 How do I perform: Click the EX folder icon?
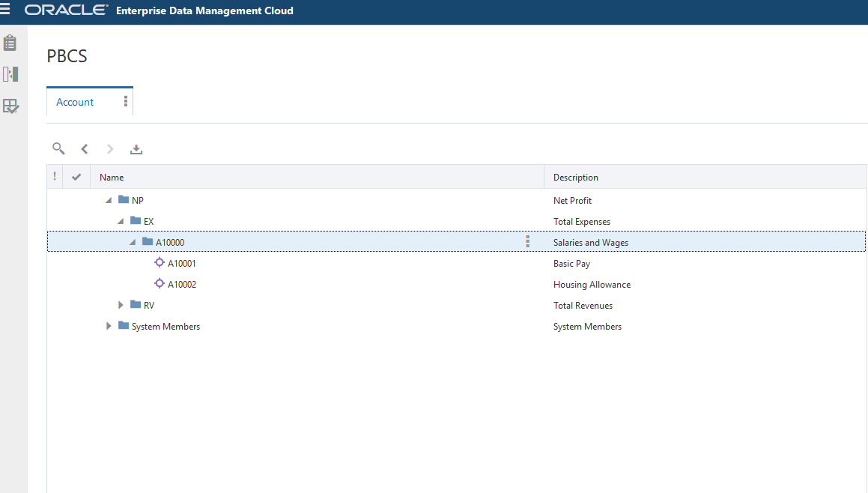[136, 220]
